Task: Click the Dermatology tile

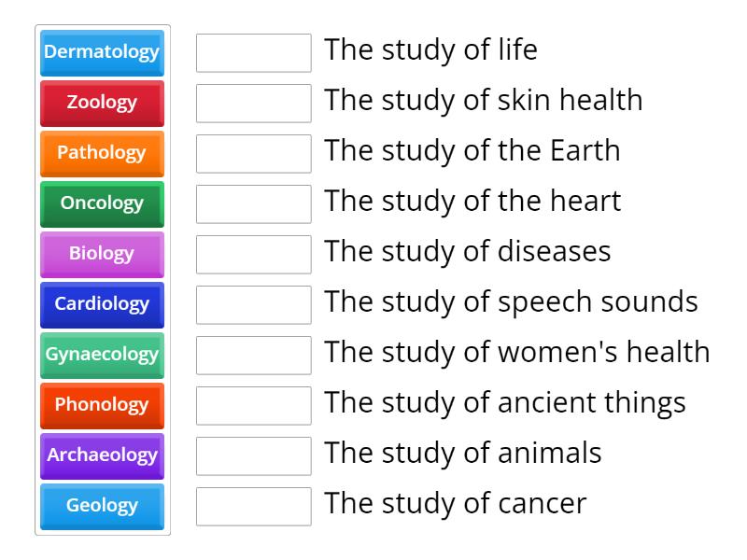Action: tap(102, 52)
